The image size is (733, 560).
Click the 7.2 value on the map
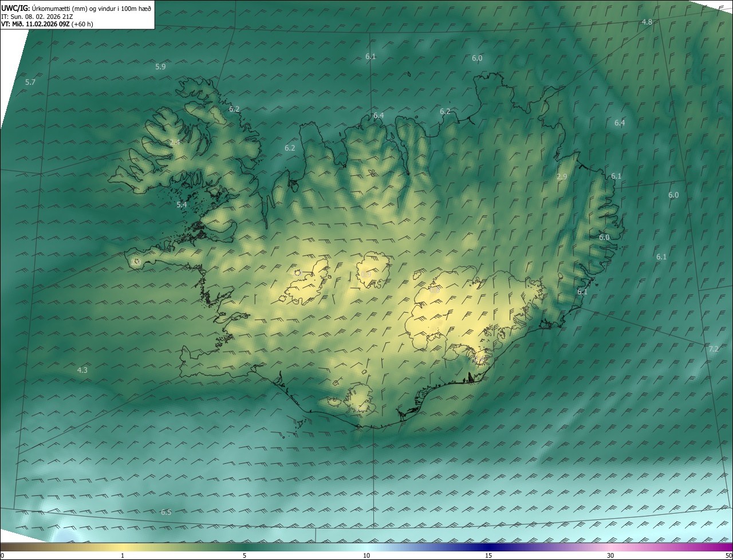coord(714,349)
